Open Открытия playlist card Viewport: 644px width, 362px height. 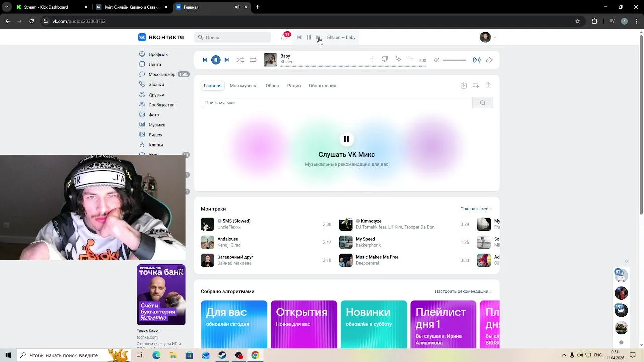[304, 324]
